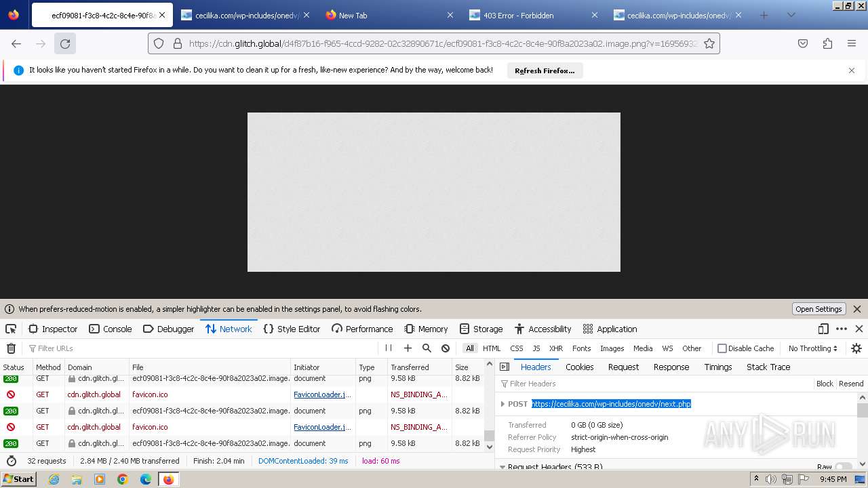Pick an element from the page
The image size is (868, 488).
(x=11, y=329)
